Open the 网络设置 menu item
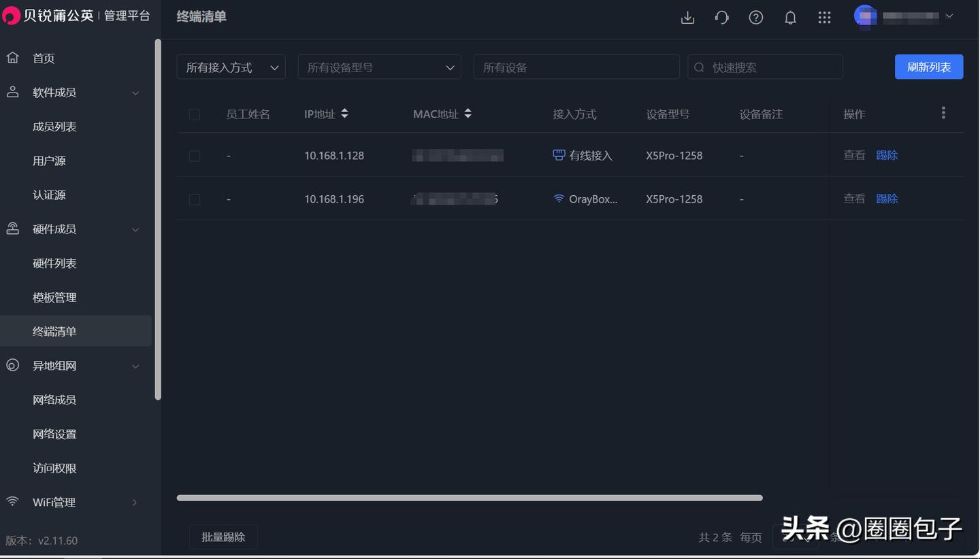 click(x=54, y=434)
